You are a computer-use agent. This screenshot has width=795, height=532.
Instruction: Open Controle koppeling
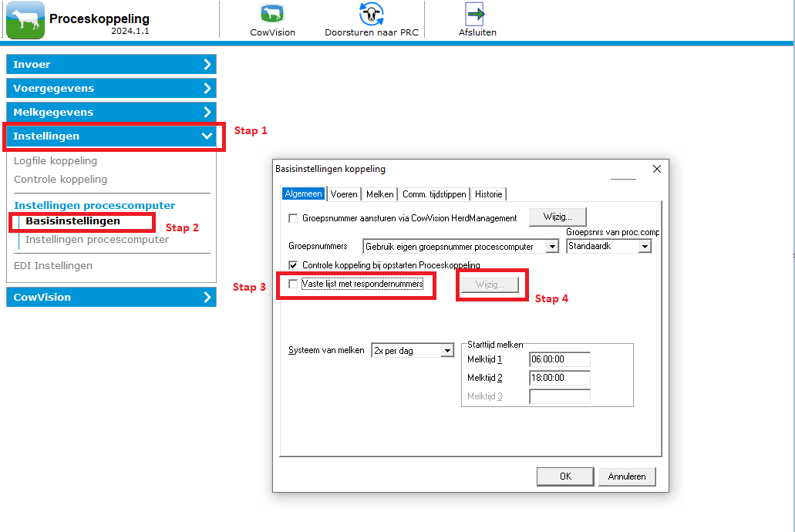60,180
